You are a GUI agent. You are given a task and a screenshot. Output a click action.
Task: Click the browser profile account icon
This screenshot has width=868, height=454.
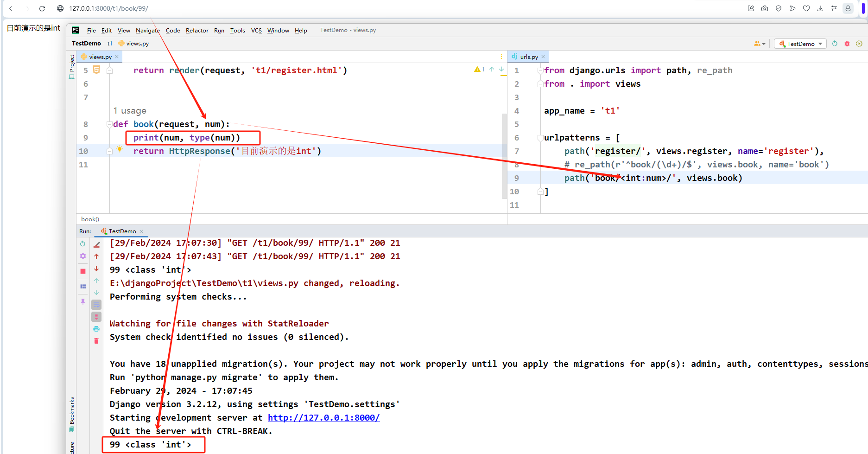click(848, 8)
